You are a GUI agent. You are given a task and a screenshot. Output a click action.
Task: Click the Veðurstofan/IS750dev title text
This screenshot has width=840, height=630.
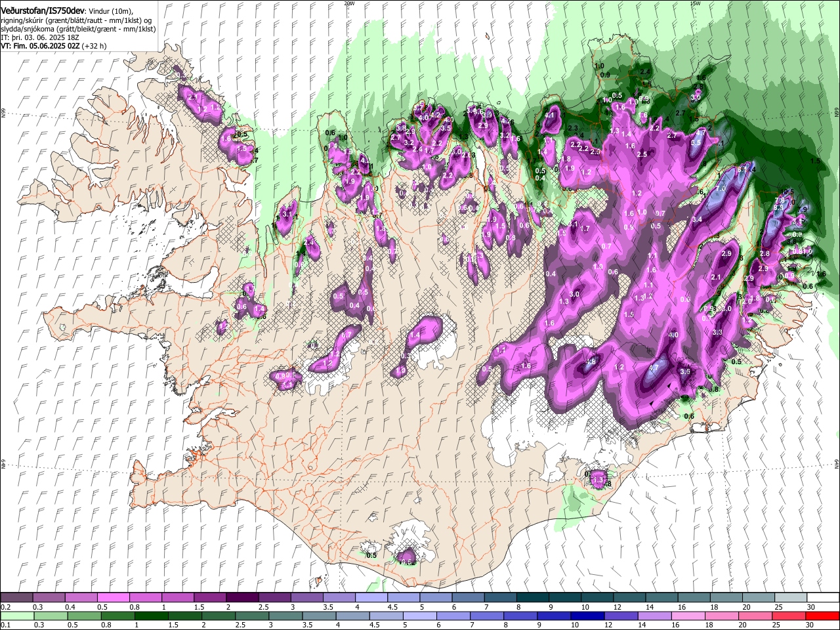[x=43, y=12]
